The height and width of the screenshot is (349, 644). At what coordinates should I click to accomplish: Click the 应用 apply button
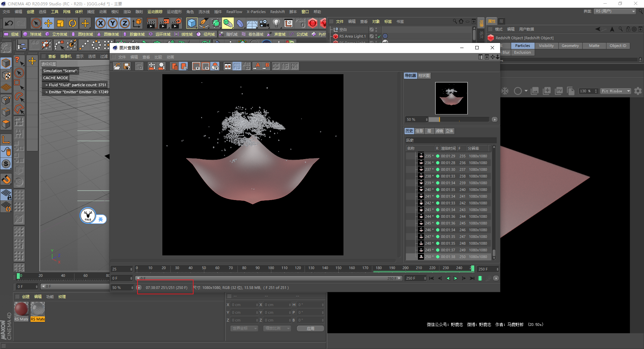(x=310, y=328)
